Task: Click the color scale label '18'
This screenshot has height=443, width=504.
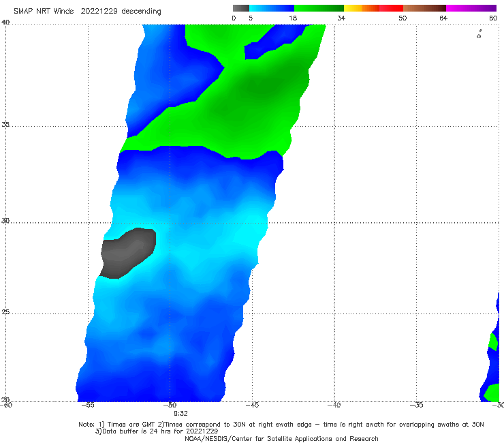Action: coord(293,18)
